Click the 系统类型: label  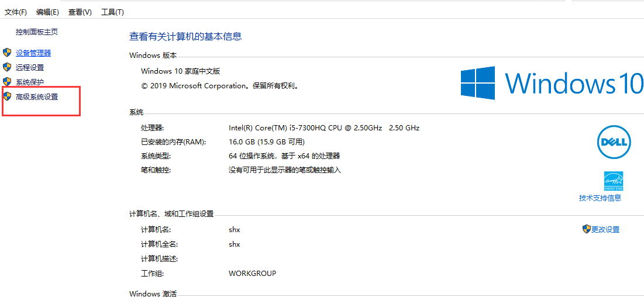point(156,156)
